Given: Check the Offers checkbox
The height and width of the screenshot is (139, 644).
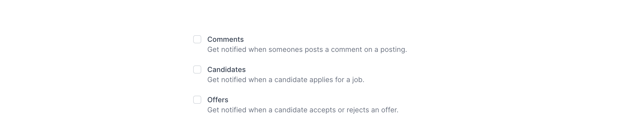Looking at the screenshot, I should [197, 100].
